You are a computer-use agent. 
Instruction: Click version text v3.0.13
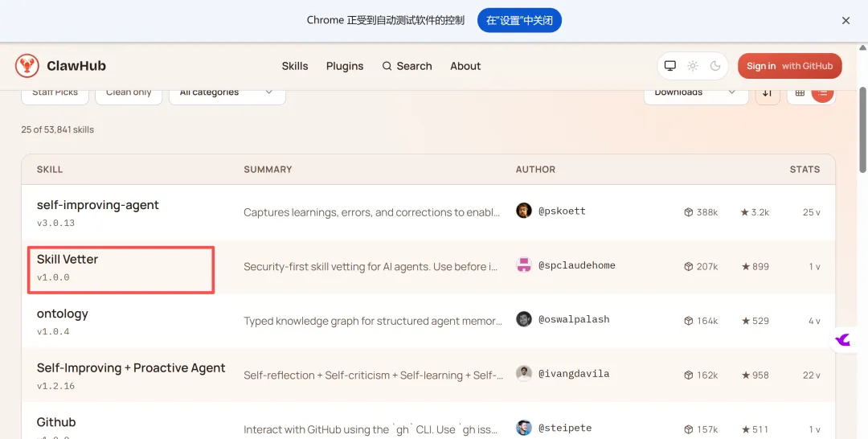(55, 223)
